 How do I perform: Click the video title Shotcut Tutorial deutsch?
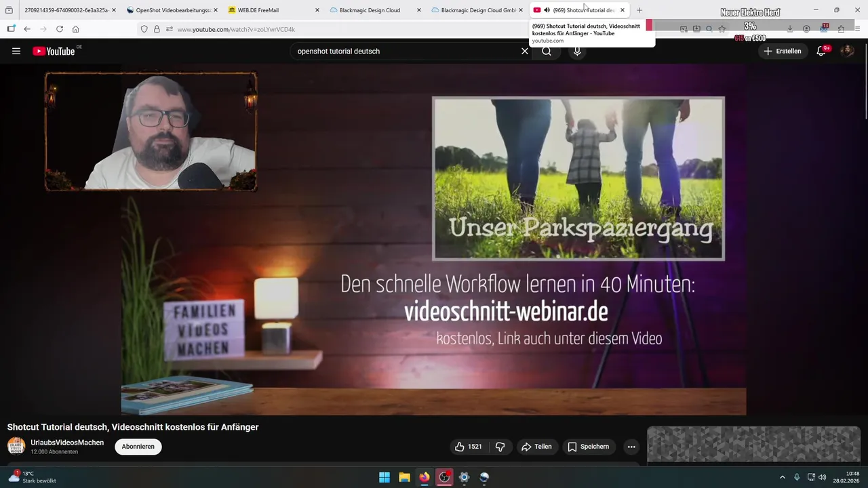pyautogui.click(x=133, y=427)
